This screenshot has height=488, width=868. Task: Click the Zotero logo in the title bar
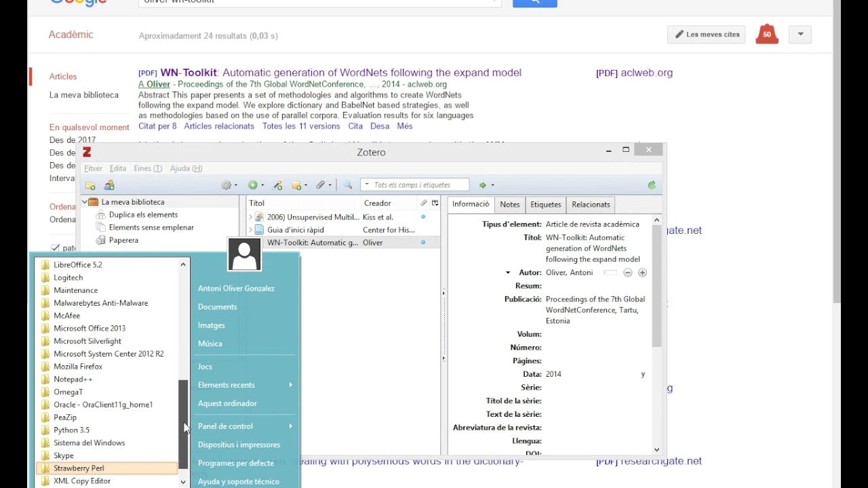pyautogui.click(x=87, y=152)
